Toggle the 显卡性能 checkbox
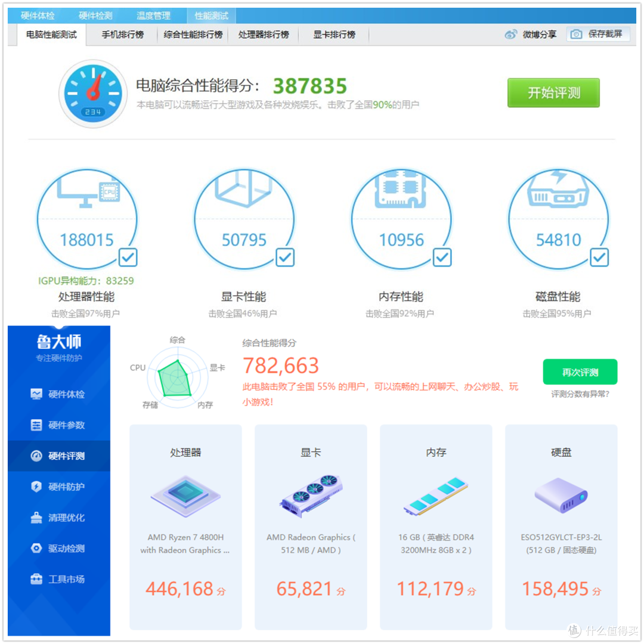The height and width of the screenshot is (644, 644). pos(285,258)
